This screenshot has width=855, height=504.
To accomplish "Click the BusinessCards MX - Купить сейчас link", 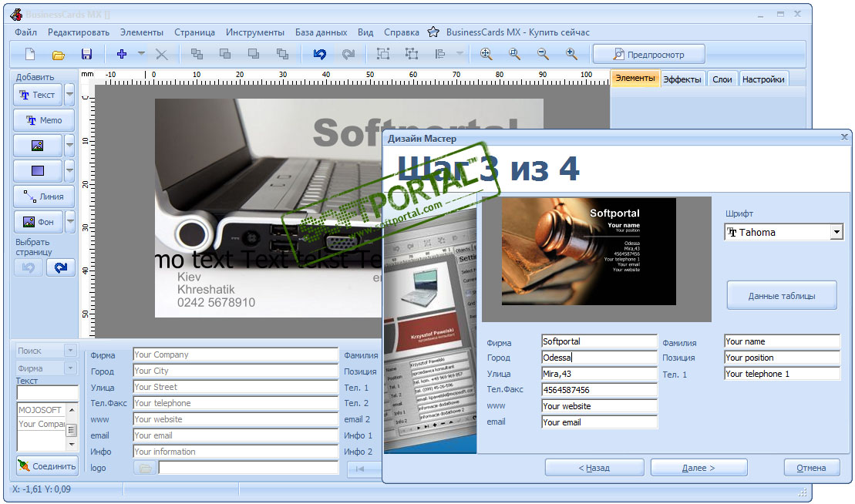I will tap(518, 32).
